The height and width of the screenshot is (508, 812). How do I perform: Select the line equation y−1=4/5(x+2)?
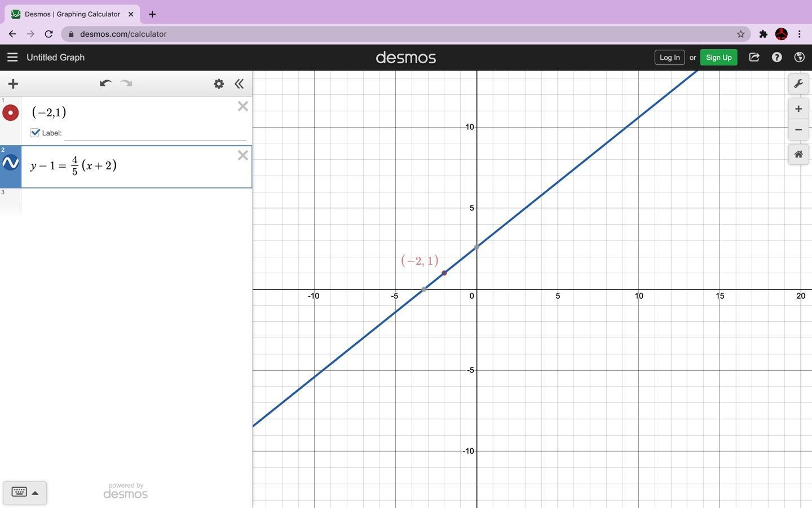coord(74,166)
